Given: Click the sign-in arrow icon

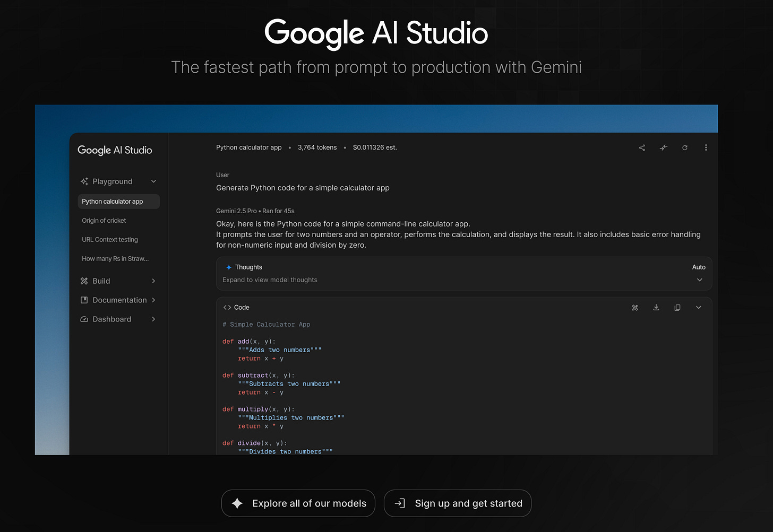Looking at the screenshot, I should [400, 503].
